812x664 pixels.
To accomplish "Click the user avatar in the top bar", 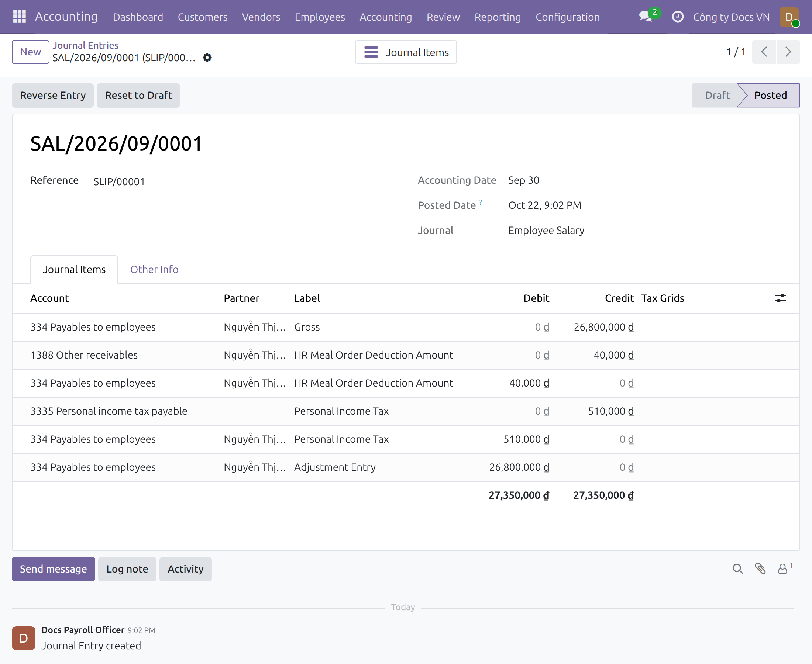I will pos(789,17).
